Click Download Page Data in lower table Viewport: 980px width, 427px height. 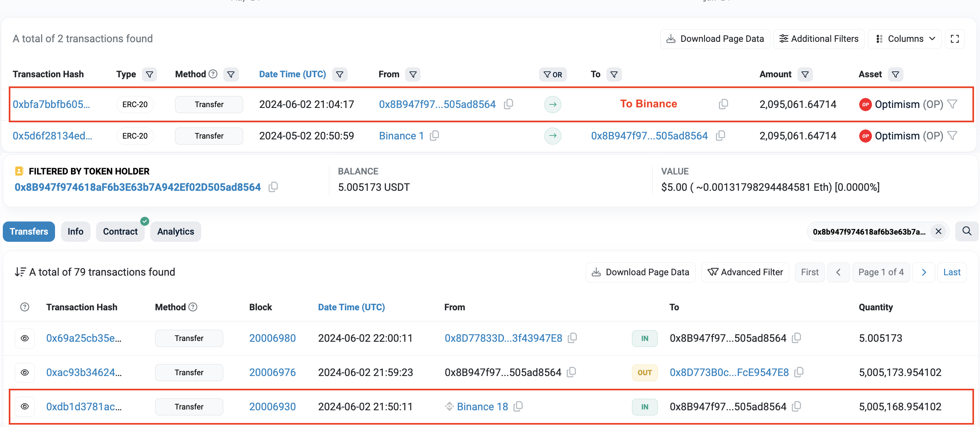tap(641, 272)
